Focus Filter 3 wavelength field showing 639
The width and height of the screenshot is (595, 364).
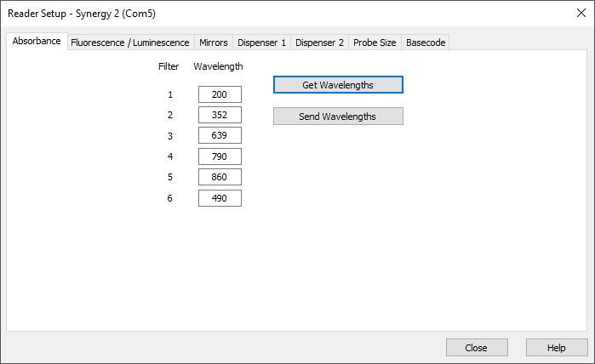220,135
